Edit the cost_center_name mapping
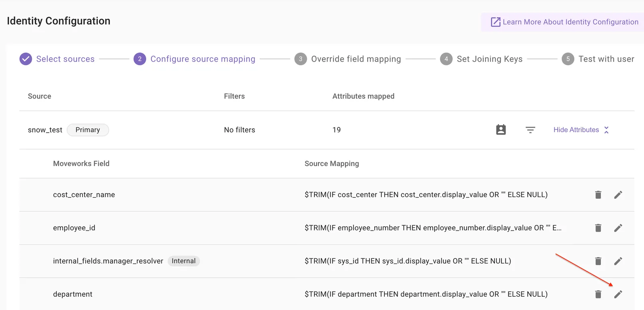This screenshot has width=644, height=310. coord(618,195)
